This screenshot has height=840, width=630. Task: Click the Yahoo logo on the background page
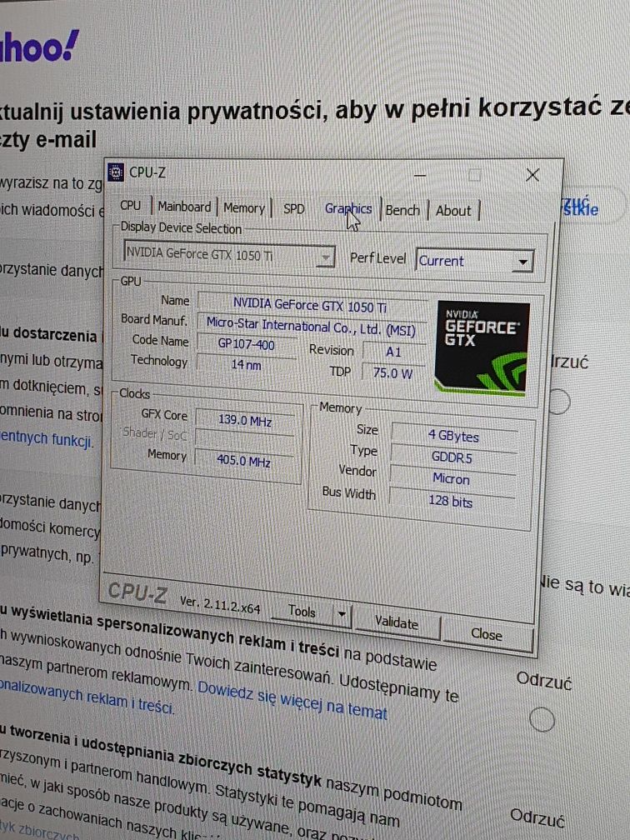tap(38, 47)
